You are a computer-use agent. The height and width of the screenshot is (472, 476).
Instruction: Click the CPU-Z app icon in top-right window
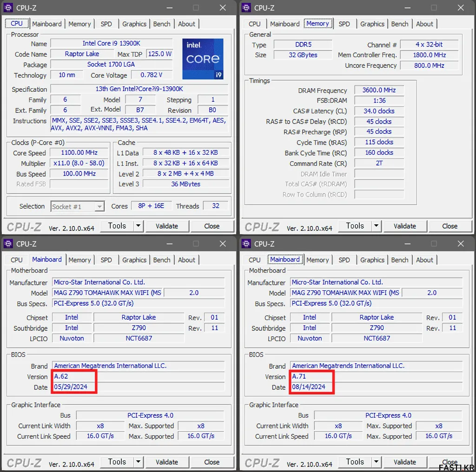pos(246,7)
